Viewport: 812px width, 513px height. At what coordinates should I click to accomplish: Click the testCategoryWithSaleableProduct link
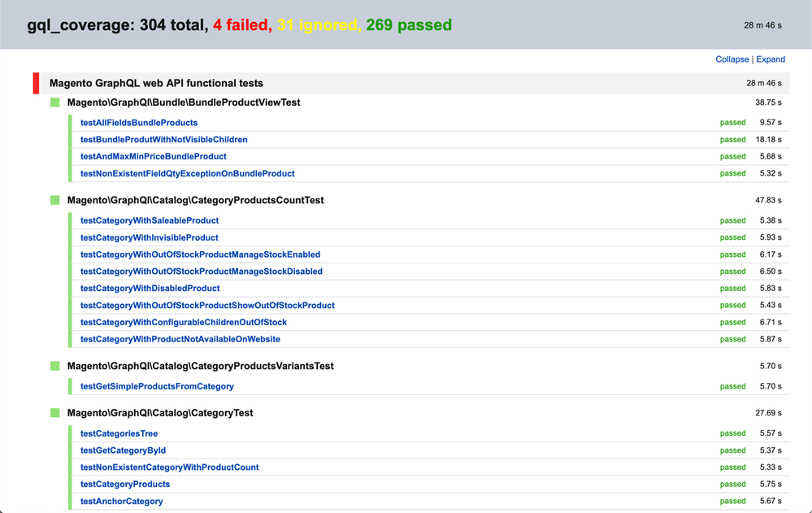pyautogui.click(x=147, y=220)
